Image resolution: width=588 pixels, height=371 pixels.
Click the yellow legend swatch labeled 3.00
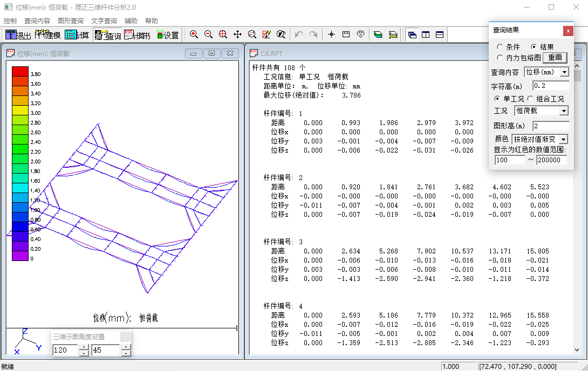coord(20,111)
